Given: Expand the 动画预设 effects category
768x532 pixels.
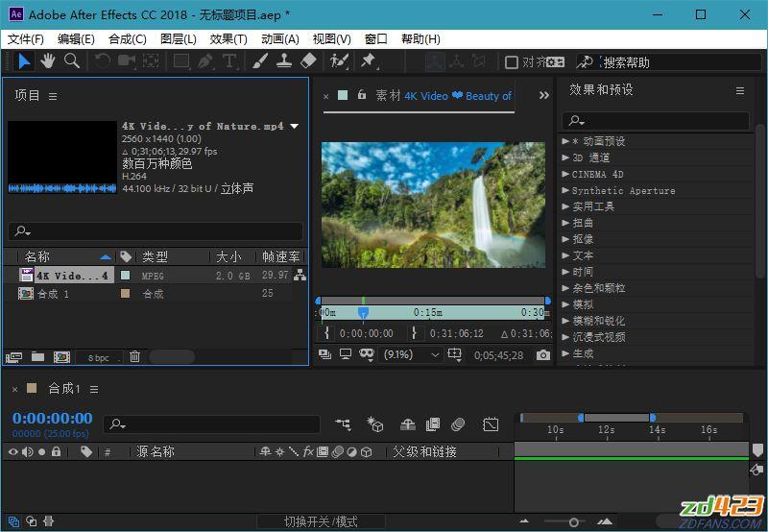Looking at the screenshot, I should pyautogui.click(x=565, y=141).
